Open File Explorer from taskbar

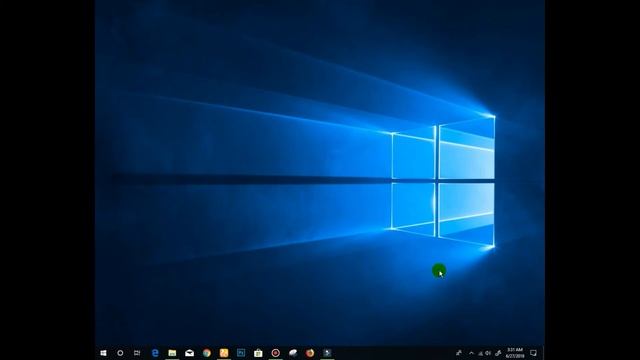click(172, 353)
